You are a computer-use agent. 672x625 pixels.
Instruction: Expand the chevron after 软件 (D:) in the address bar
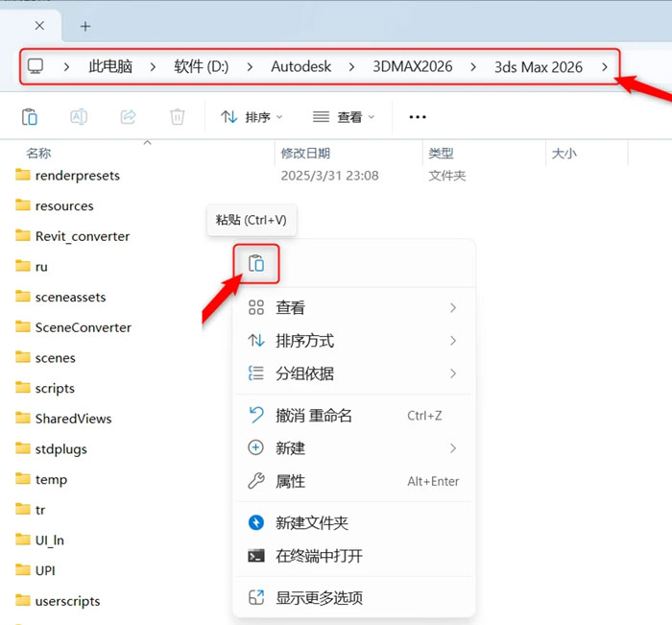pos(250,67)
